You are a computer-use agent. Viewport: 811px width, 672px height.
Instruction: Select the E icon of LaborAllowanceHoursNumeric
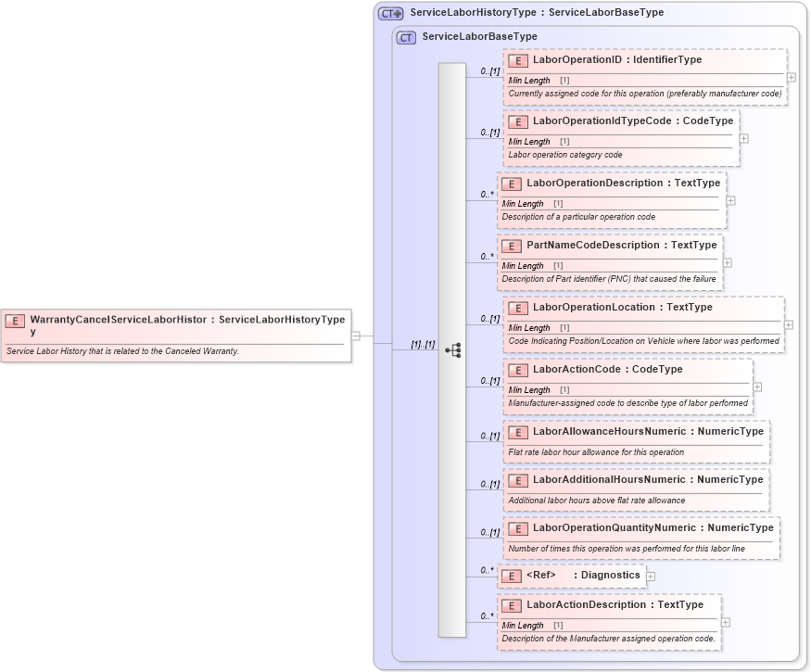[x=518, y=431]
